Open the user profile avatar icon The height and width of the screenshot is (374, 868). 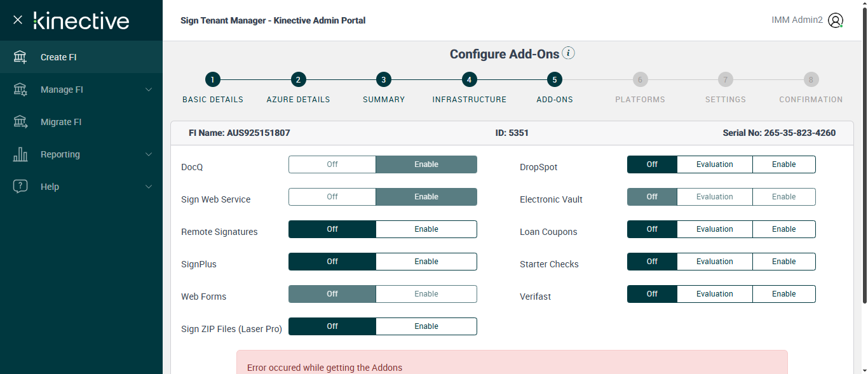coord(836,20)
